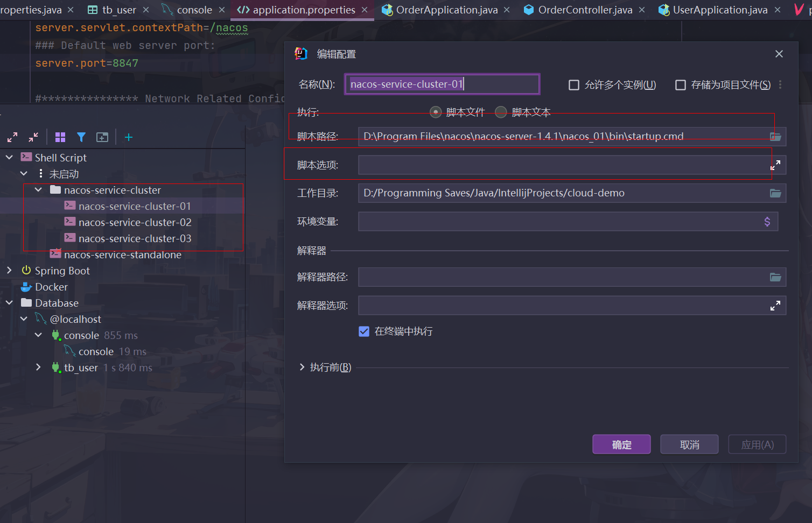Click the 名称 name input field
Screen dimensions: 812x523
tap(442, 84)
